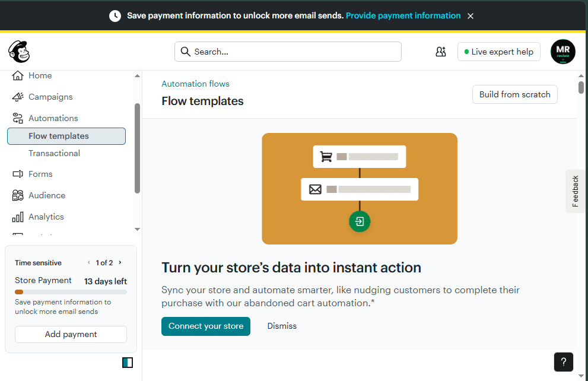Click the Add payment button

[71, 334]
